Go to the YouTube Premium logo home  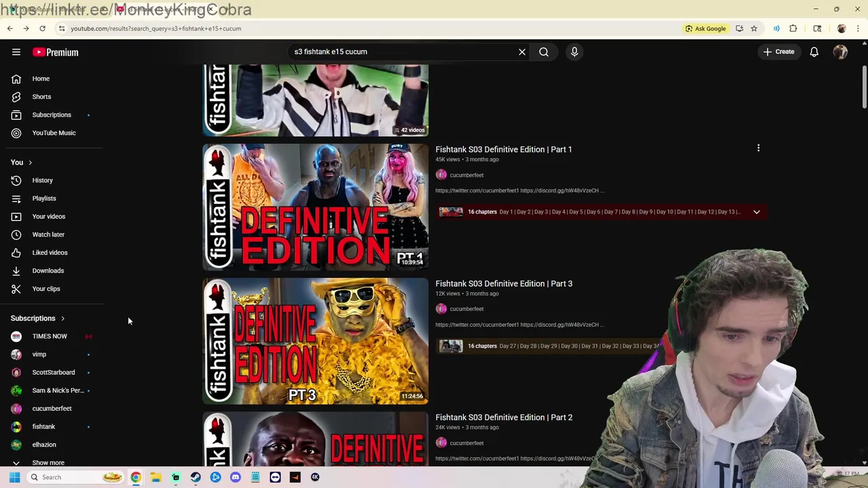[56, 52]
